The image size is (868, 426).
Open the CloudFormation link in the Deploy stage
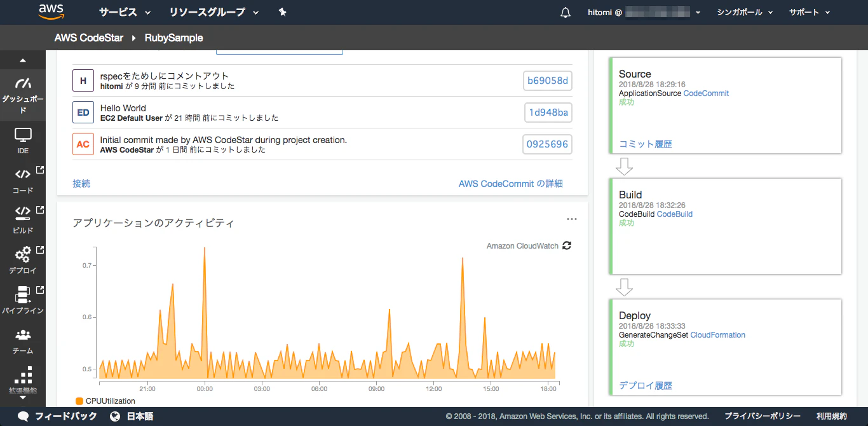pos(717,334)
